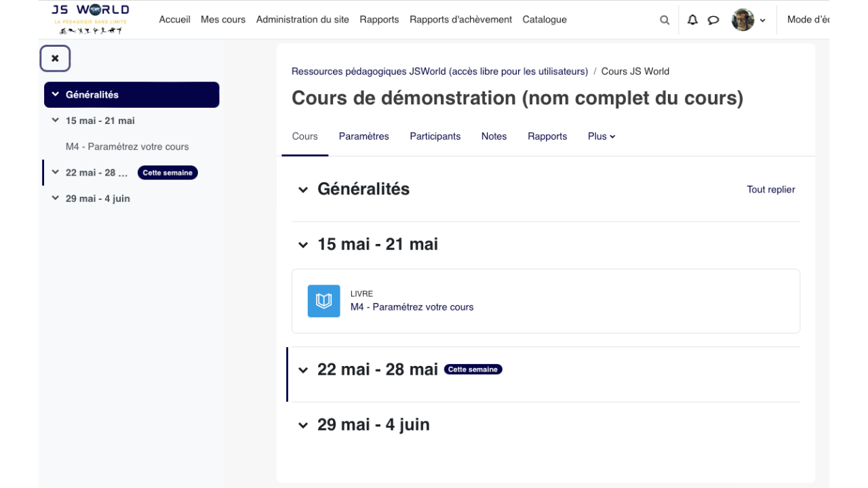Screen dimensions: 868x488
Task: Collapse the 15 mai - 21 mai main section
Action: pyautogui.click(x=302, y=245)
